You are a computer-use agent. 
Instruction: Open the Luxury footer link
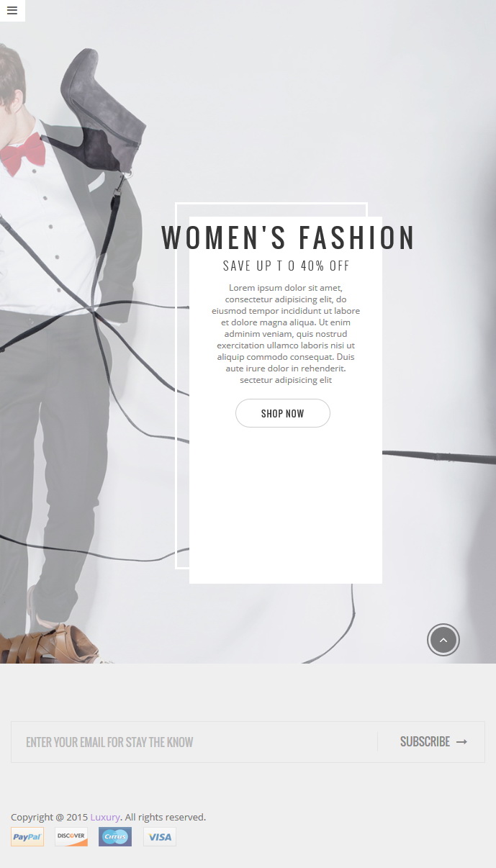point(105,817)
